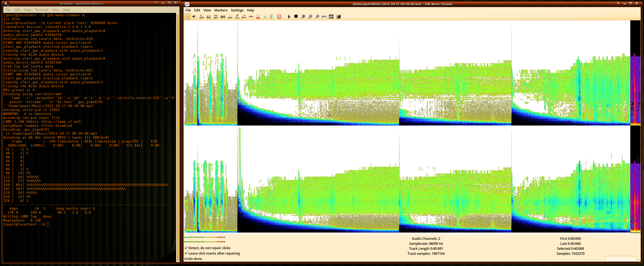Click the Undo arrow toolbar icon

click(x=187, y=16)
